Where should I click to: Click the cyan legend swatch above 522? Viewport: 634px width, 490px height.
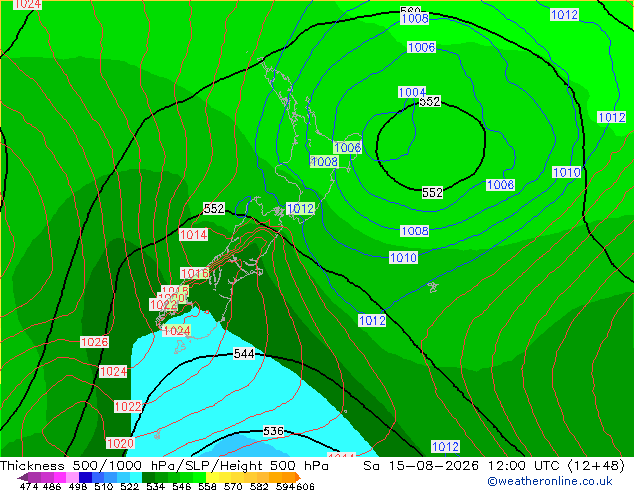point(135,477)
